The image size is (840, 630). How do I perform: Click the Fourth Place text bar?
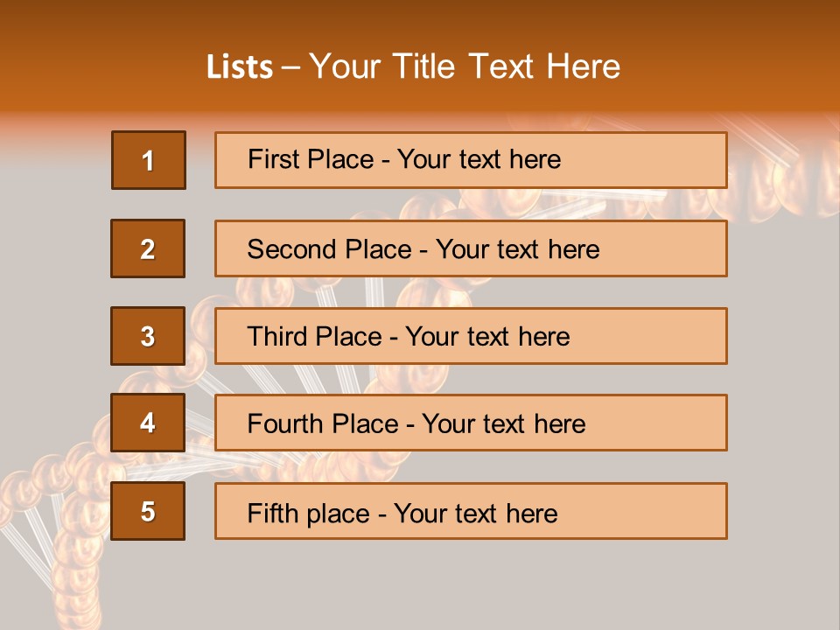click(471, 423)
